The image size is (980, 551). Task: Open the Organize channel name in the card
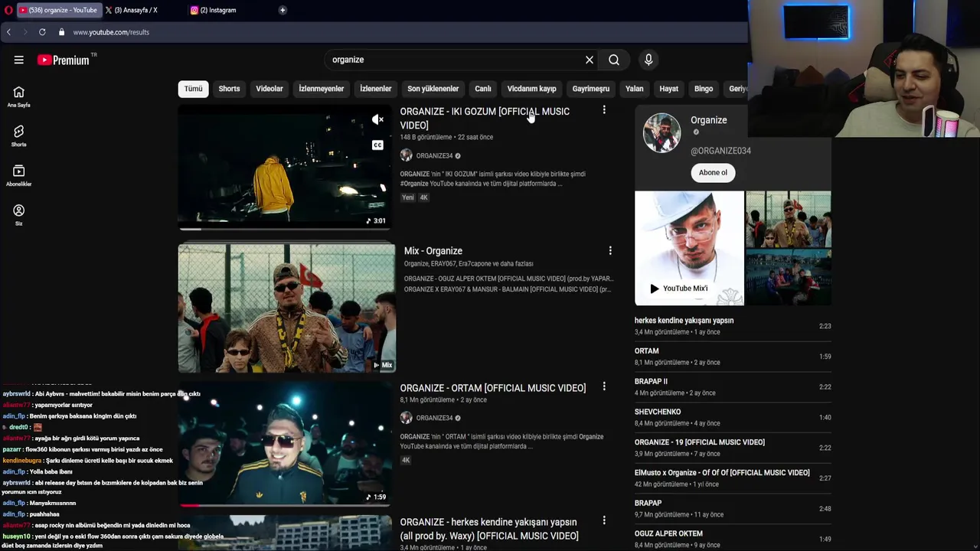(709, 120)
